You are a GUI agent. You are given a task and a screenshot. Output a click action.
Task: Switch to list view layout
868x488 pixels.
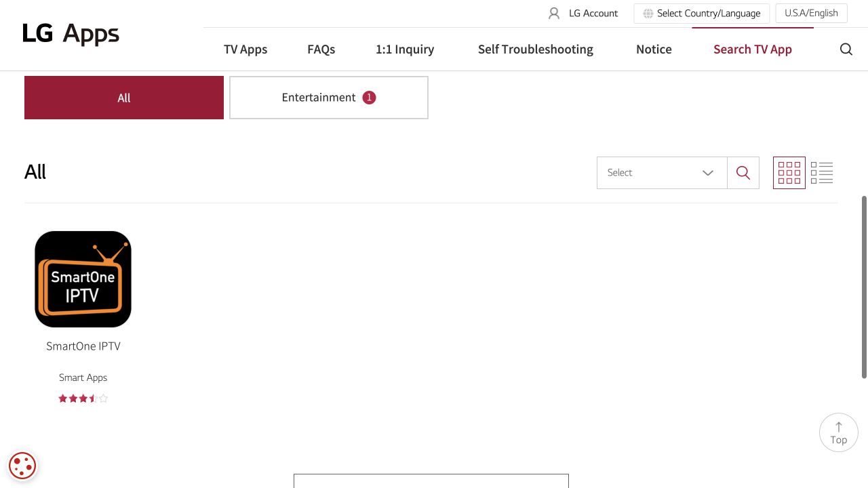tap(822, 173)
